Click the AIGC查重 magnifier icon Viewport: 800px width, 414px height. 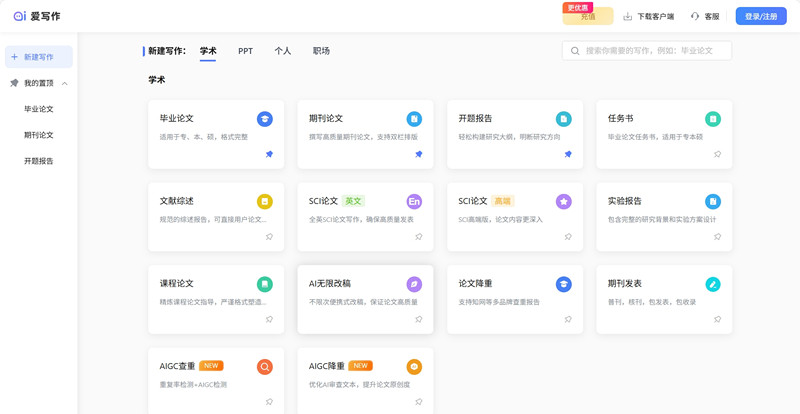click(x=265, y=367)
